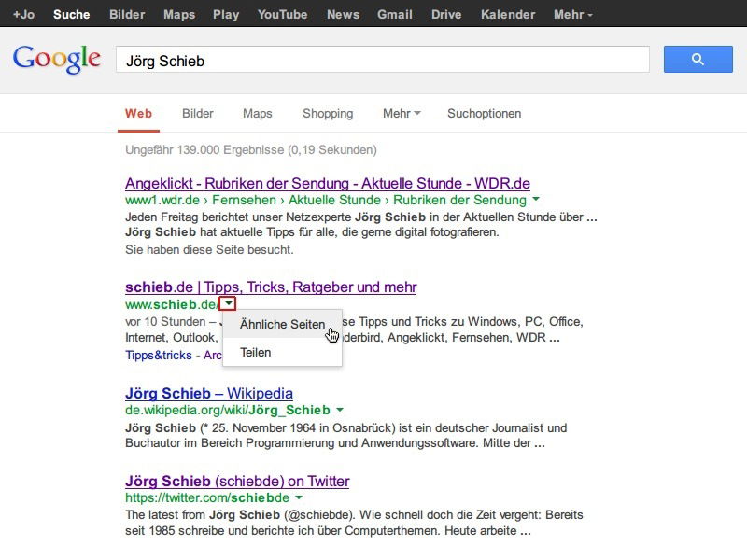Open Gmail from the top bar
The width and height of the screenshot is (747, 560).
click(395, 14)
